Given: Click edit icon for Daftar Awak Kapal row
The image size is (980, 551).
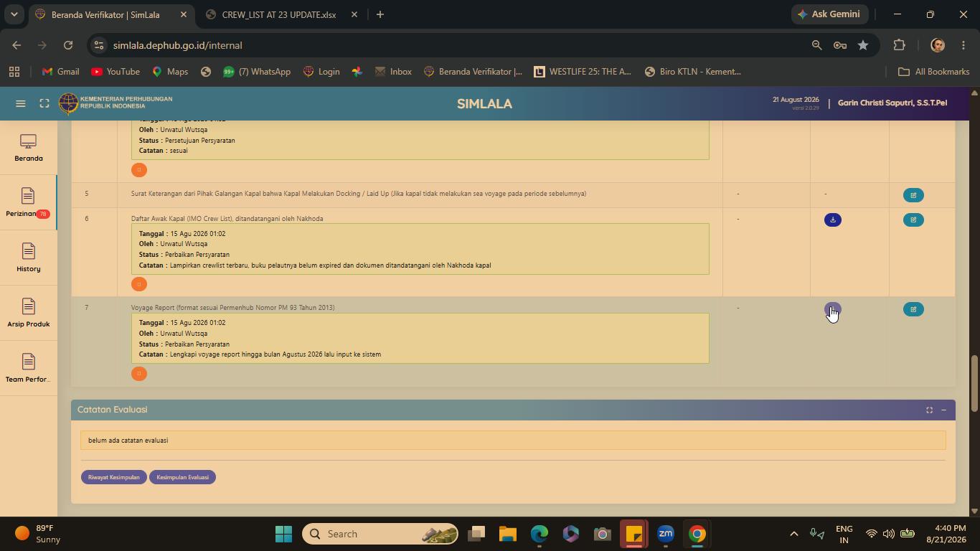Looking at the screenshot, I should click(913, 220).
